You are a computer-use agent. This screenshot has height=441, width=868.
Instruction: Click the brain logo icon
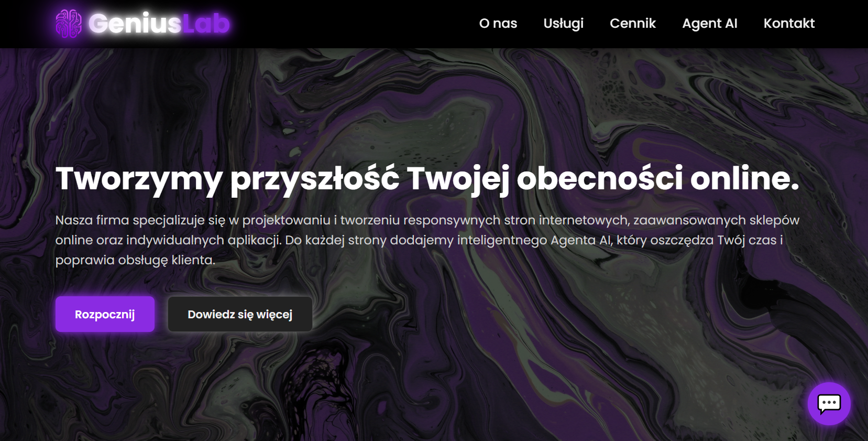[69, 24]
